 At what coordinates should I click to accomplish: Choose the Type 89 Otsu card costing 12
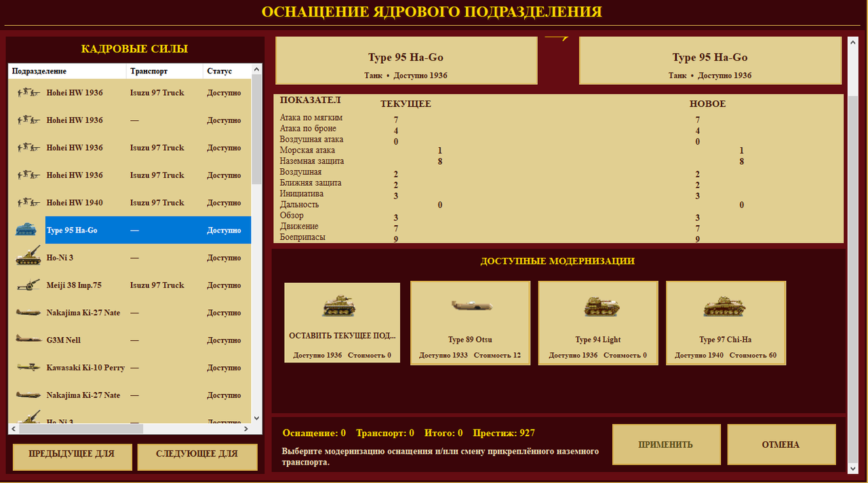(x=470, y=323)
